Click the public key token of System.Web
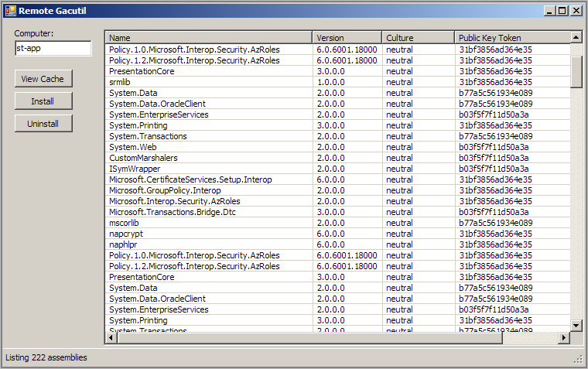Image resolution: width=588 pixels, height=369 pixels. (x=494, y=147)
